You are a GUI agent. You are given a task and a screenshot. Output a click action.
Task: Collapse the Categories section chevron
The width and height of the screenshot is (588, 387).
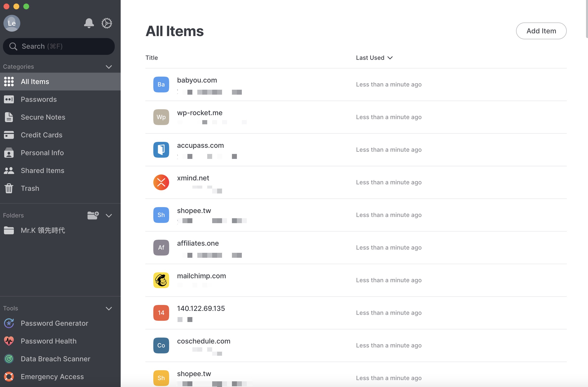[109, 67]
